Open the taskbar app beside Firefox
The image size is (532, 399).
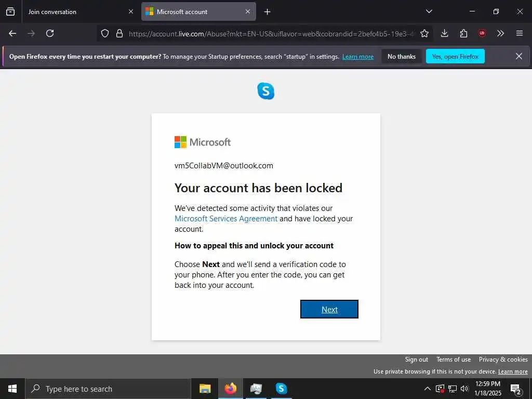pos(256,389)
